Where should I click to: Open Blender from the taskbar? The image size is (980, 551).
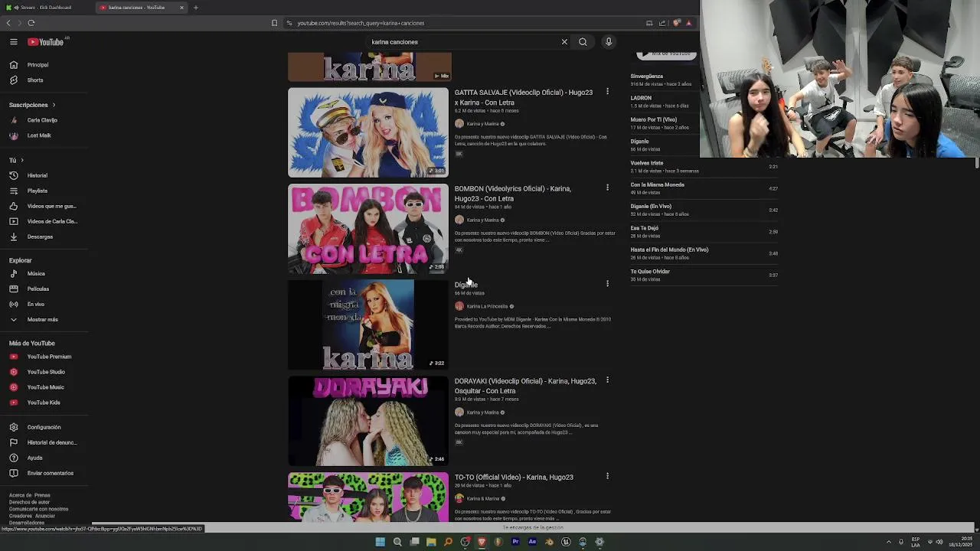[549, 542]
